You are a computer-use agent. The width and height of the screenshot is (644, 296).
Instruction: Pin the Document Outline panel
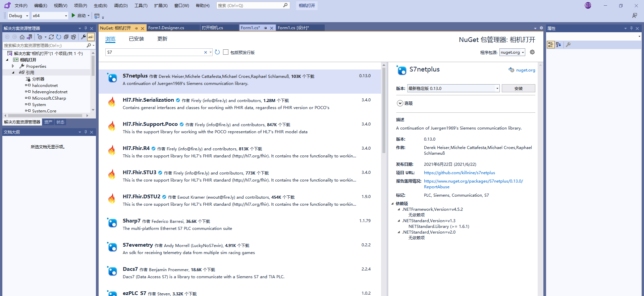coord(86,132)
